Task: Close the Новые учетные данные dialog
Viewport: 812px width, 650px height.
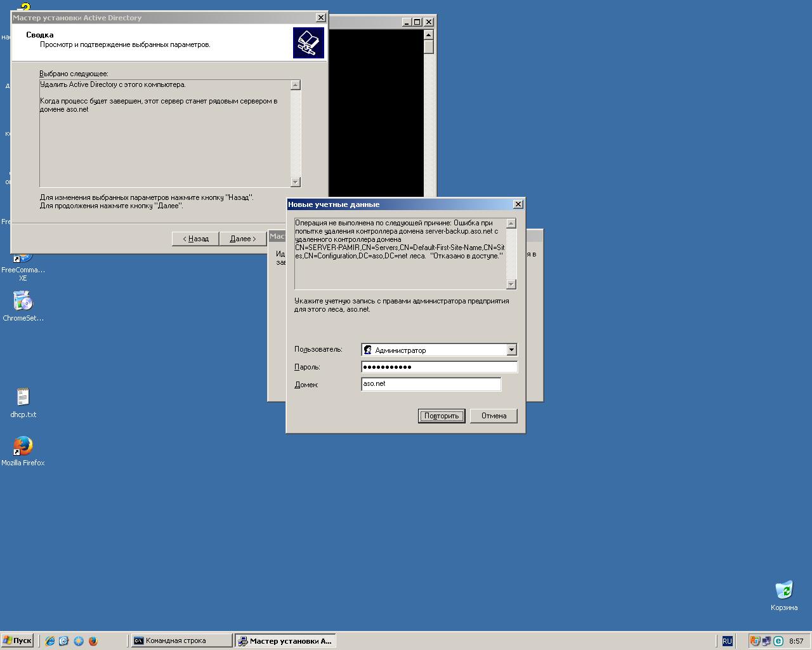Action: click(518, 204)
